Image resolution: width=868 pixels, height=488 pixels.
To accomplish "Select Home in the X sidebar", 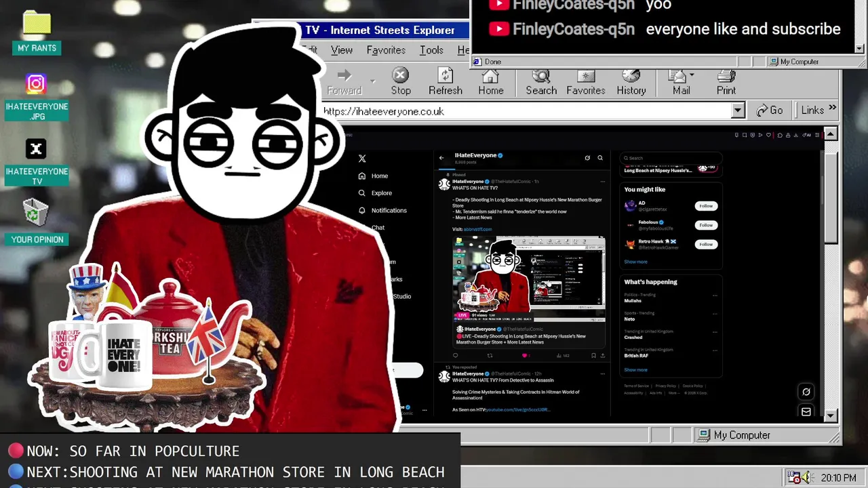I will 374,176.
